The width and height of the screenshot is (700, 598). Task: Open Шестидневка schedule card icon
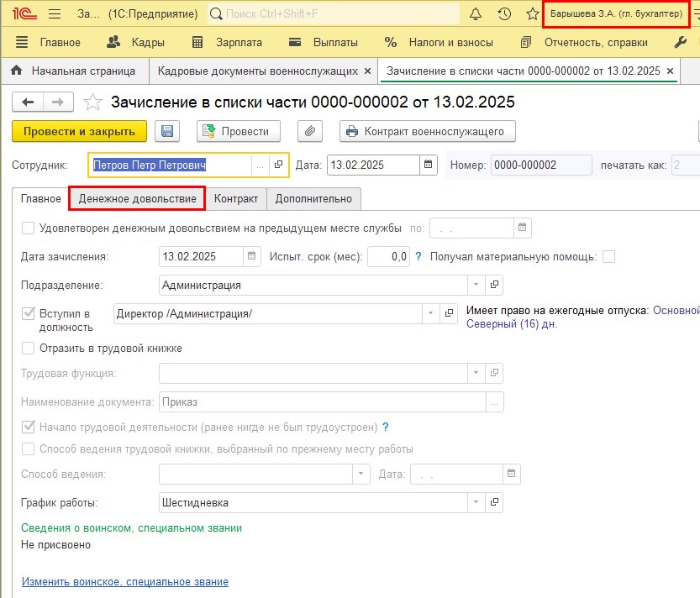pyautogui.click(x=494, y=502)
